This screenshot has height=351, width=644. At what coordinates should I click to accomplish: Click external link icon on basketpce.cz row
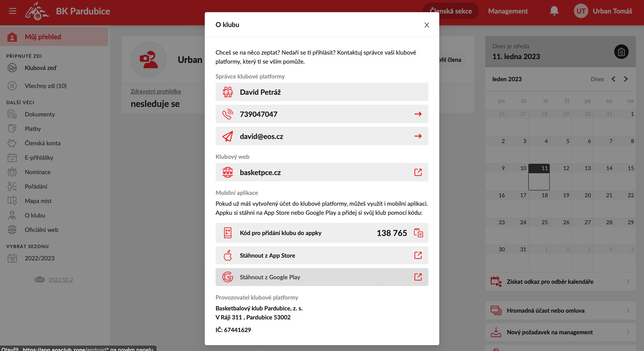coord(418,172)
